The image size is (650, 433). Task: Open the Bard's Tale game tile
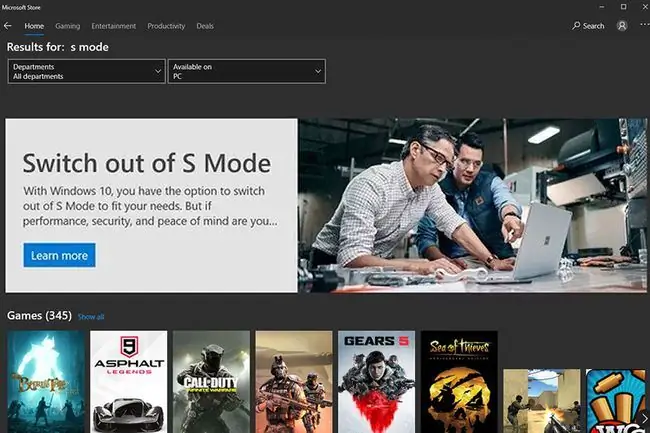tap(46, 382)
